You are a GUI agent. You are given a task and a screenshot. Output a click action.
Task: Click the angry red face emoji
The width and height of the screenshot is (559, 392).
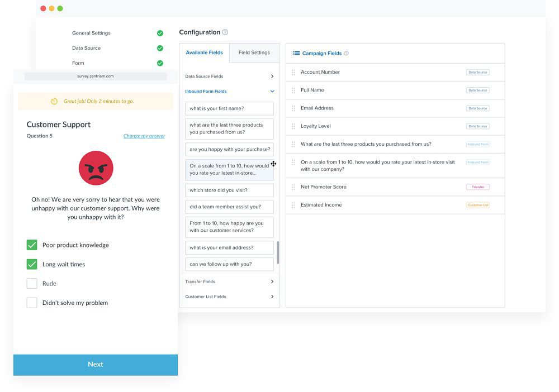tap(96, 168)
